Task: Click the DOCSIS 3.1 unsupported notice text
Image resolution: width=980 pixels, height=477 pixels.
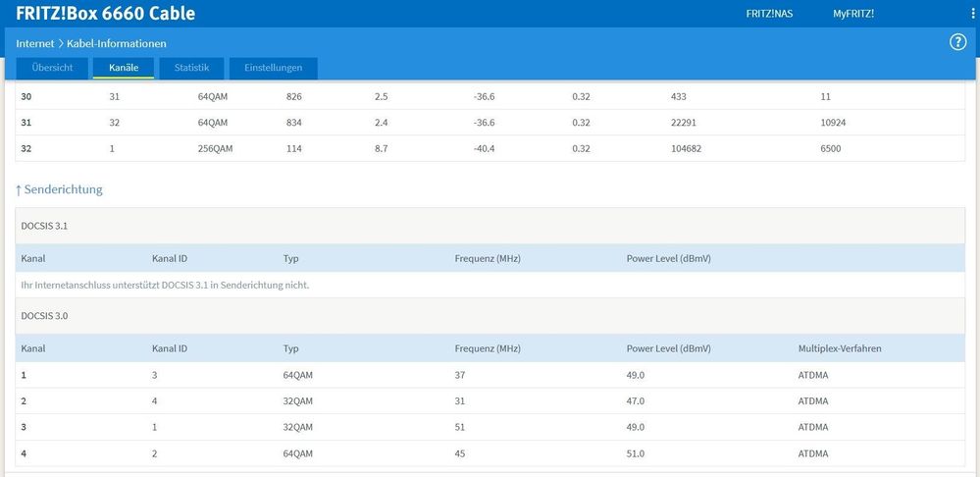Action: point(165,285)
